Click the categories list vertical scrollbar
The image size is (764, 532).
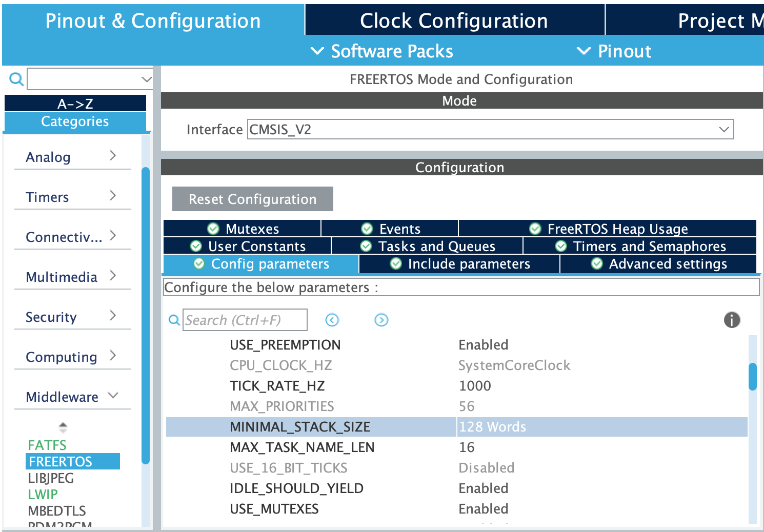coord(146,315)
